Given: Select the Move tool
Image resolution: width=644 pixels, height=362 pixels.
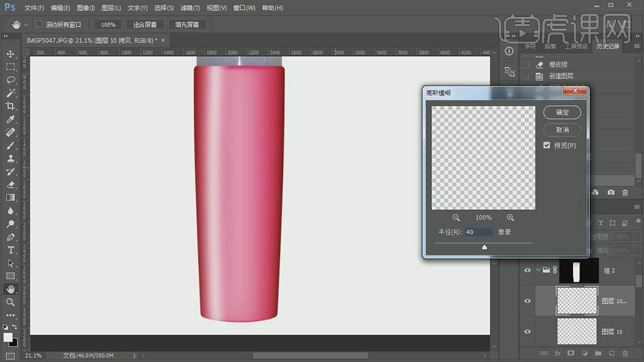Looking at the screenshot, I should [x=10, y=53].
